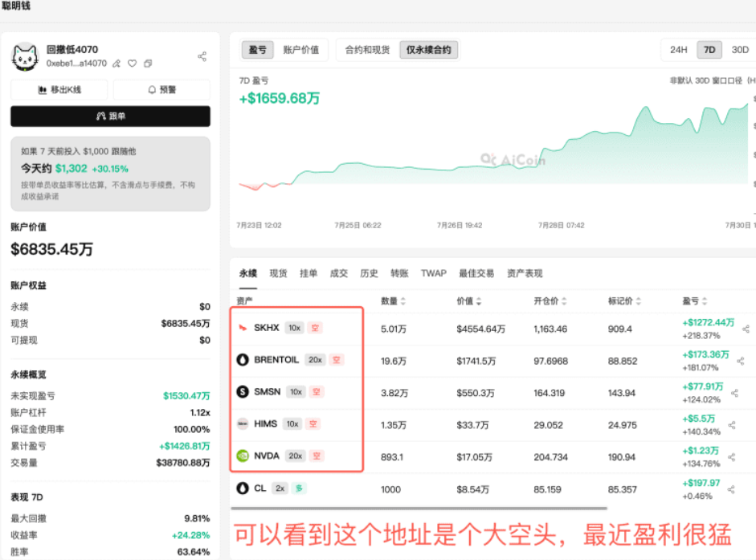Sort table by 价值 column
Image resolution: width=756 pixels, height=560 pixels.
[x=469, y=301]
